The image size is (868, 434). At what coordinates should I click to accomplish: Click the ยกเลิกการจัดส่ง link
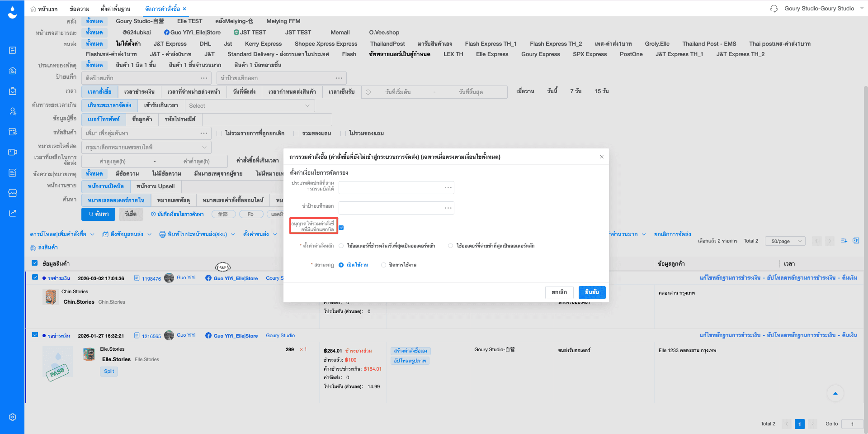(672, 234)
